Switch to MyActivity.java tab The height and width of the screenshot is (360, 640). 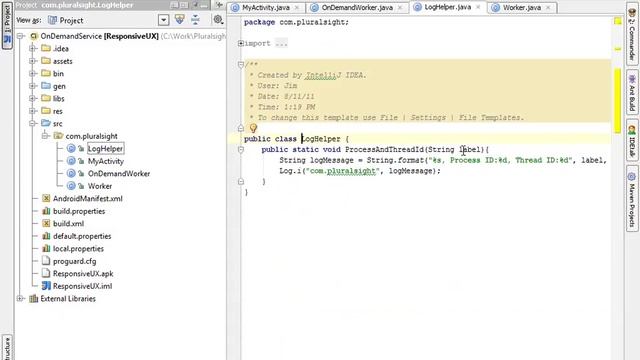click(x=266, y=7)
